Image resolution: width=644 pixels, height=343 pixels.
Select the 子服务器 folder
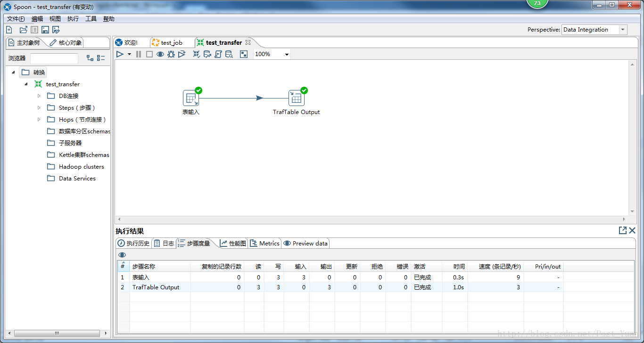pyautogui.click(x=65, y=143)
